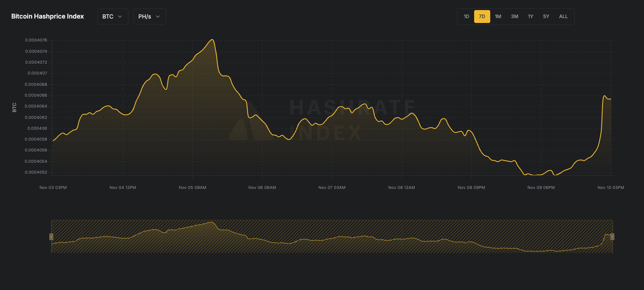Image resolution: width=644 pixels, height=290 pixels.
Task: Click the Bitcoin Hashprice Index title
Action: point(47,17)
